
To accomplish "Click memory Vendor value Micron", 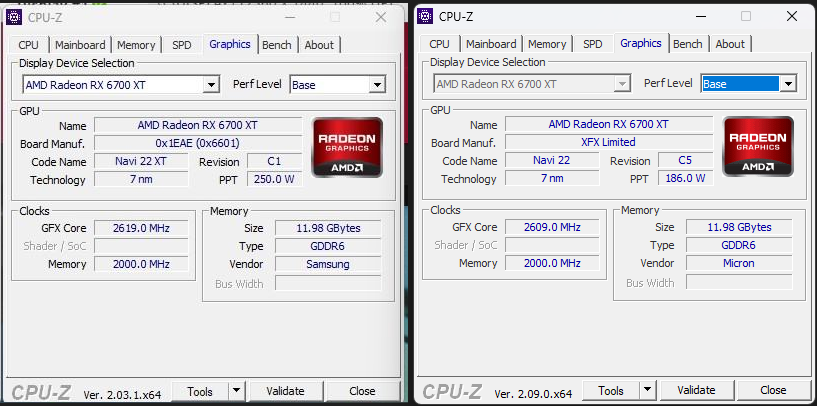I will 739,263.
